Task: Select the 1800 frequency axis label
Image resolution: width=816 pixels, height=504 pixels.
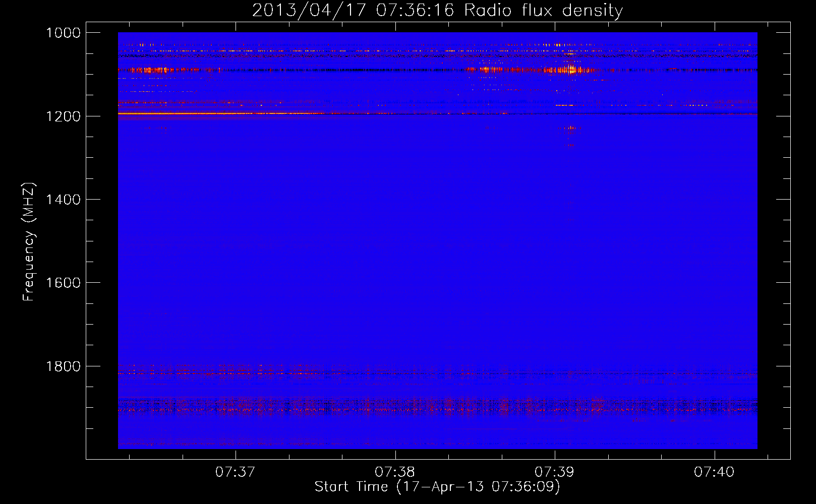Action: 63,366
